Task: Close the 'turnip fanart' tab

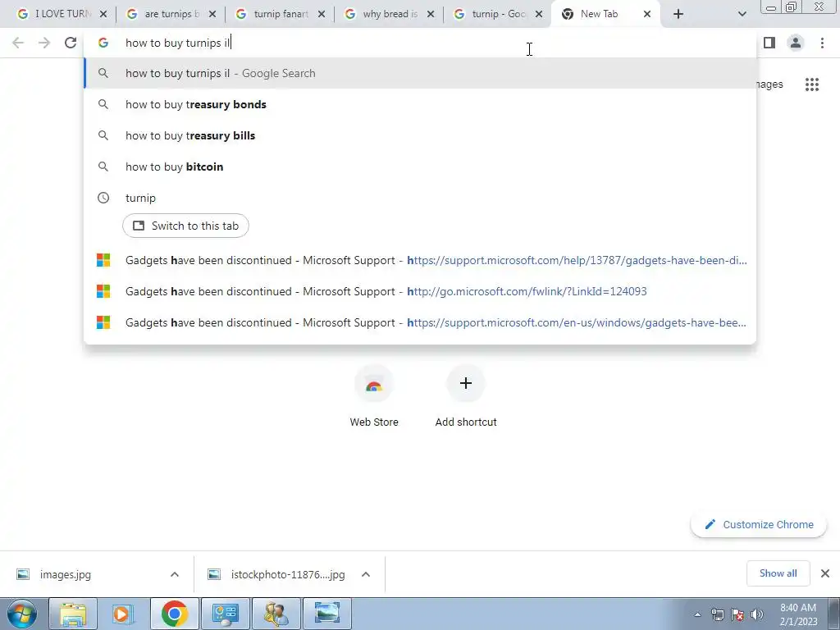Action: coord(322,14)
